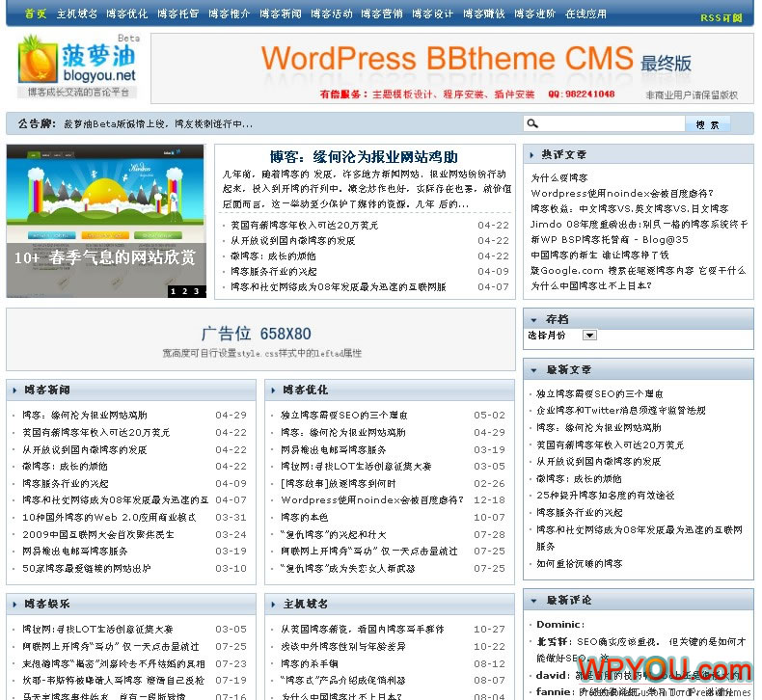Screen dimensions: 762x700
Task: Open 博客优化 in the top navigation bar
Action: click(127, 13)
